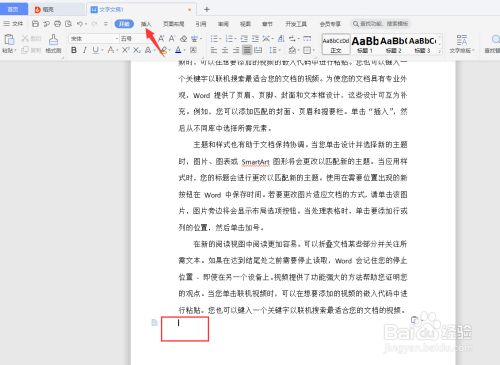Switch to the View ribbon tab
The height and width of the screenshot is (365, 500).
point(245,24)
